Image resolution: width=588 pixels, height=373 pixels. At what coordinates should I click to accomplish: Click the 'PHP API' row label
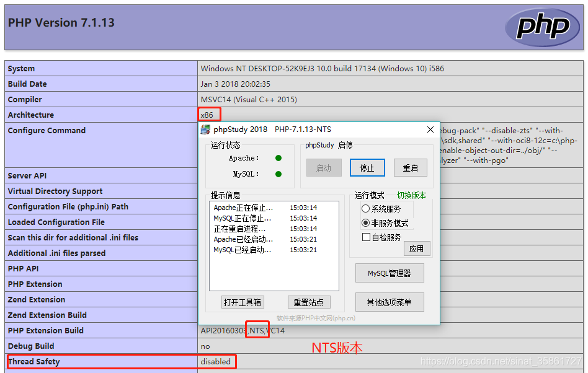pos(23,268)
